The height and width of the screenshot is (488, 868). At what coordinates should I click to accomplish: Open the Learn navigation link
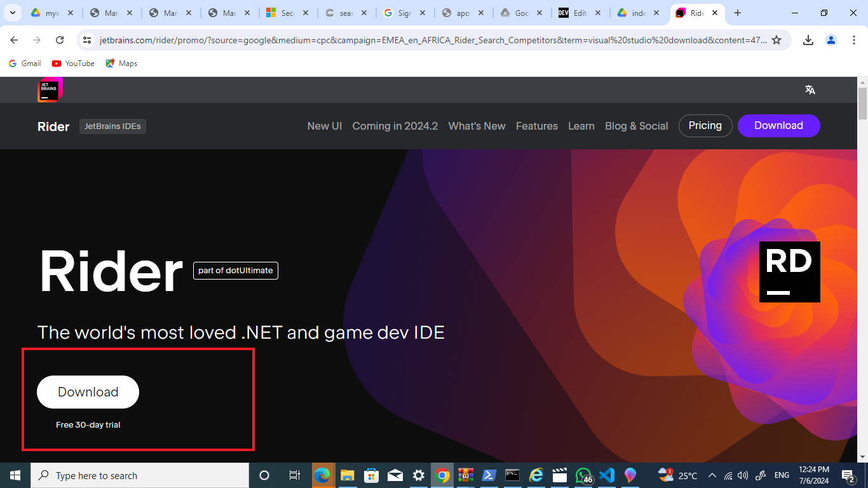[581, 126]
